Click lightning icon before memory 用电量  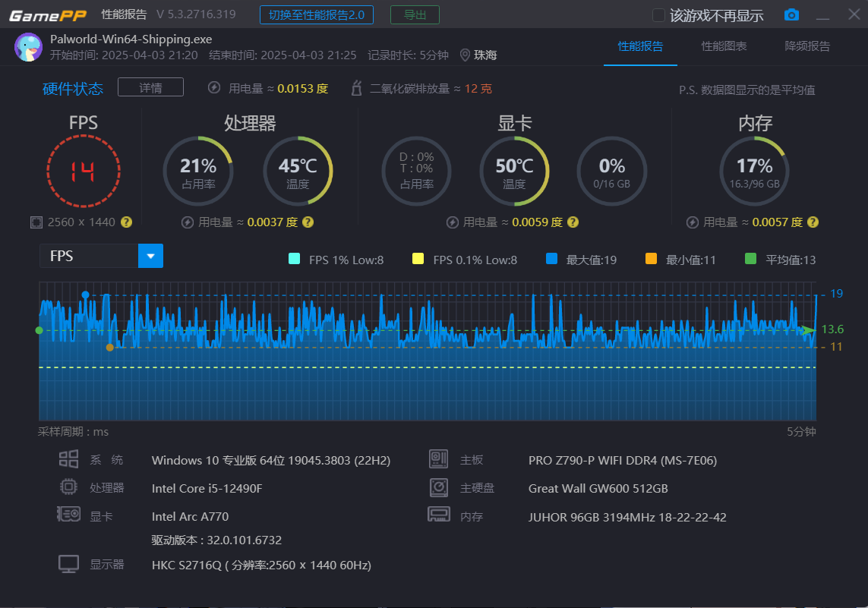(693, 222)
